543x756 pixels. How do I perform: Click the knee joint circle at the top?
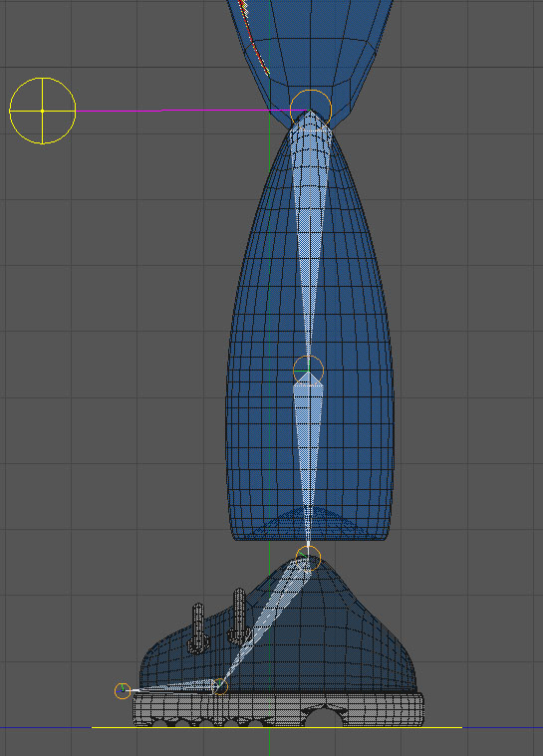coord(311,110)
